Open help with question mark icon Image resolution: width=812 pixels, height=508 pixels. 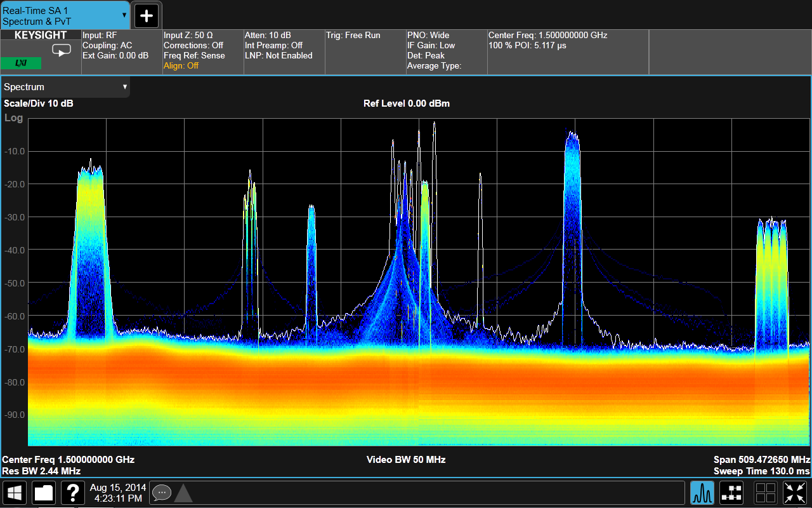click(74, 493)
